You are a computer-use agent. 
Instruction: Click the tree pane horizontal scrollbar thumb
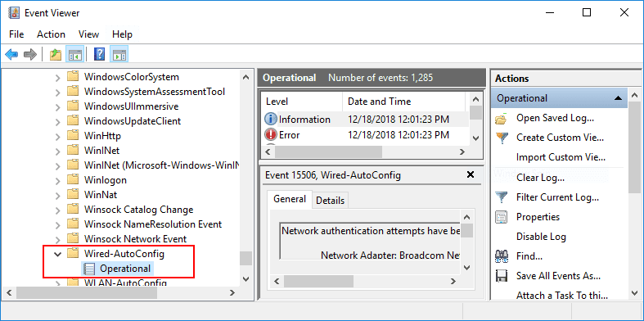point(87,293)
